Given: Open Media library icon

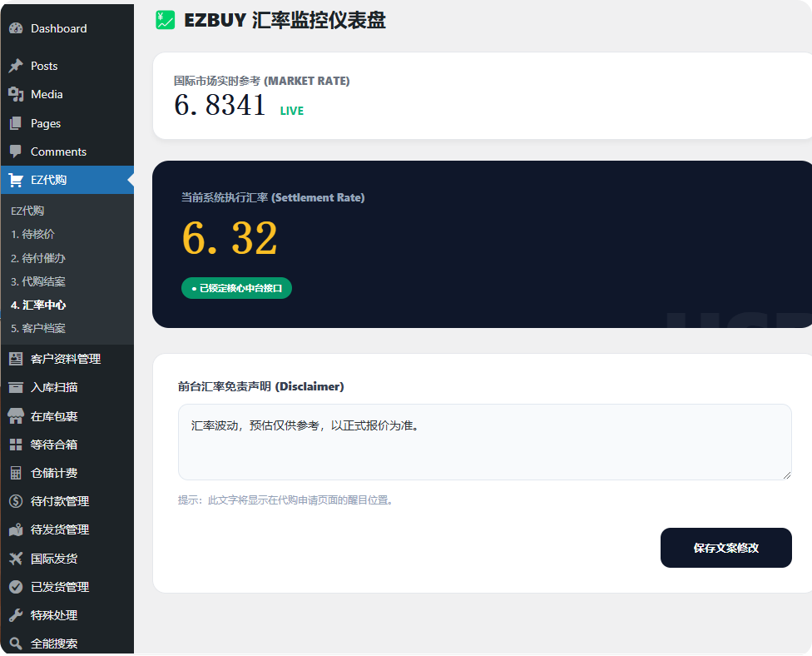Looking at the screenshot, I should [15, 94].
